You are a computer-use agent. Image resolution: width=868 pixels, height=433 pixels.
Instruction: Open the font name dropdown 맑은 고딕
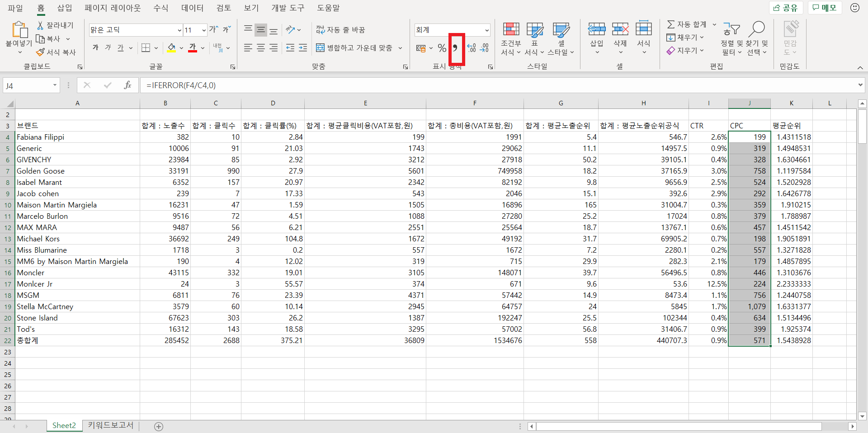point(179,30)
